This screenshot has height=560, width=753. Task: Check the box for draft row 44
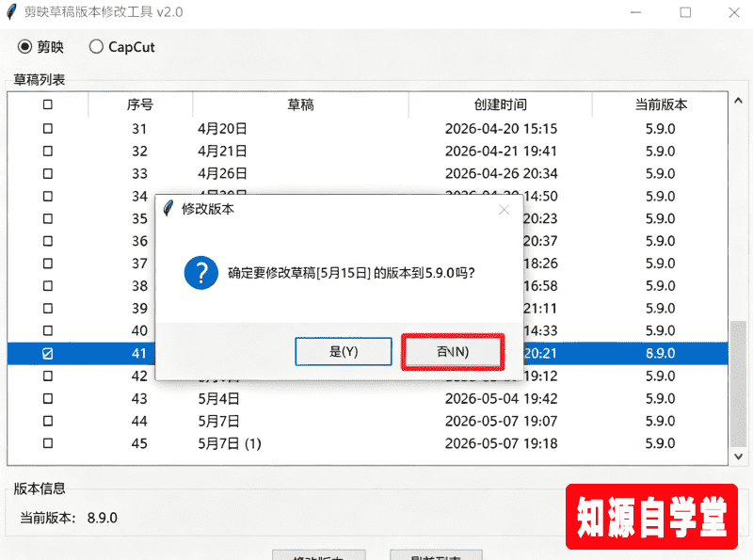(48, 421)
